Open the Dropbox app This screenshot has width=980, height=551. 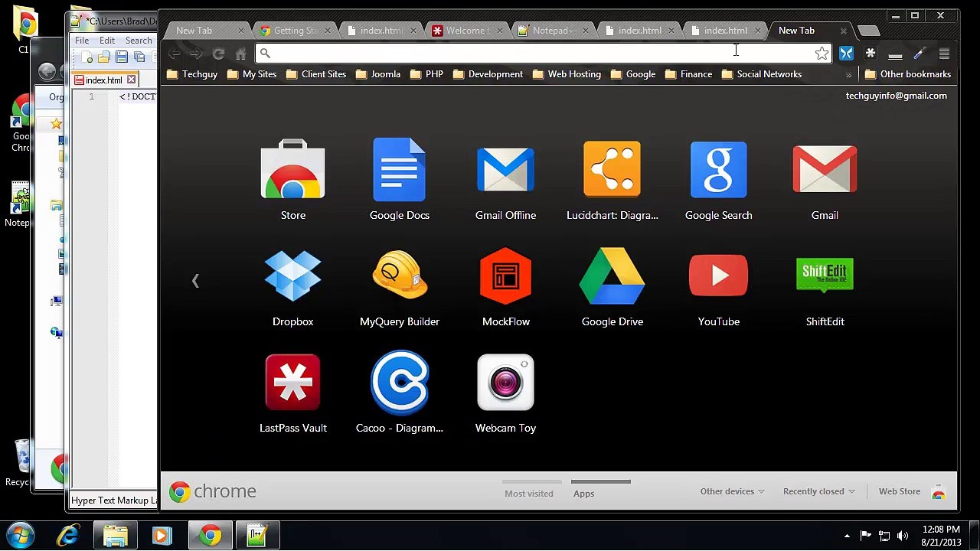point(292,287)
